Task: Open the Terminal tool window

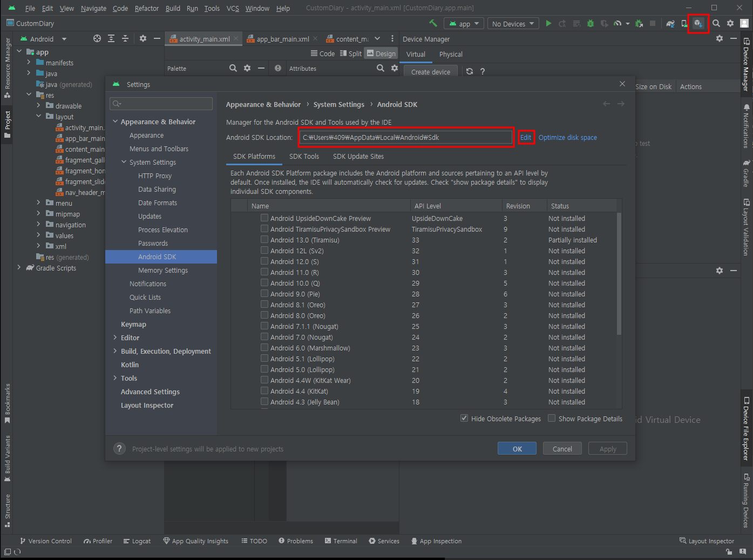Action: pos(341,541)
